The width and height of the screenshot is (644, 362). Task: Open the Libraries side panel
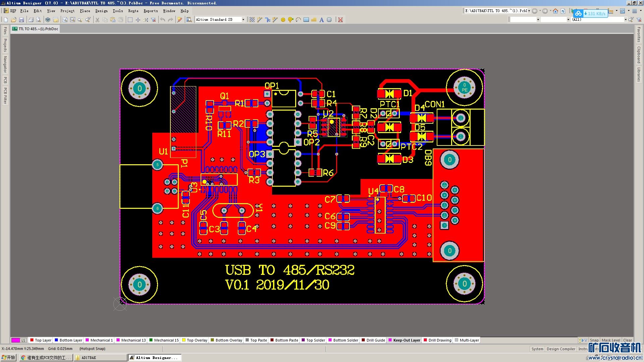point(639,74)
